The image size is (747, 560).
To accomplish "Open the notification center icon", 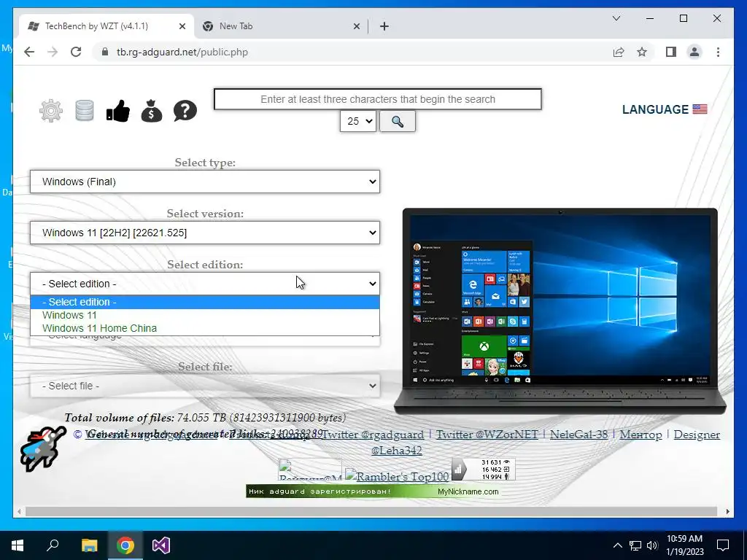I will [723, 545].
